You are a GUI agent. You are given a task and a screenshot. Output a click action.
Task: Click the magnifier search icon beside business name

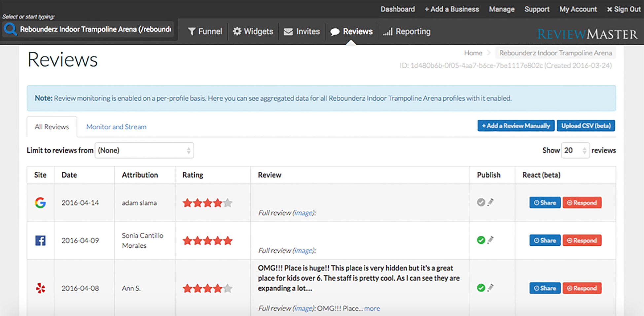point(10,29)
